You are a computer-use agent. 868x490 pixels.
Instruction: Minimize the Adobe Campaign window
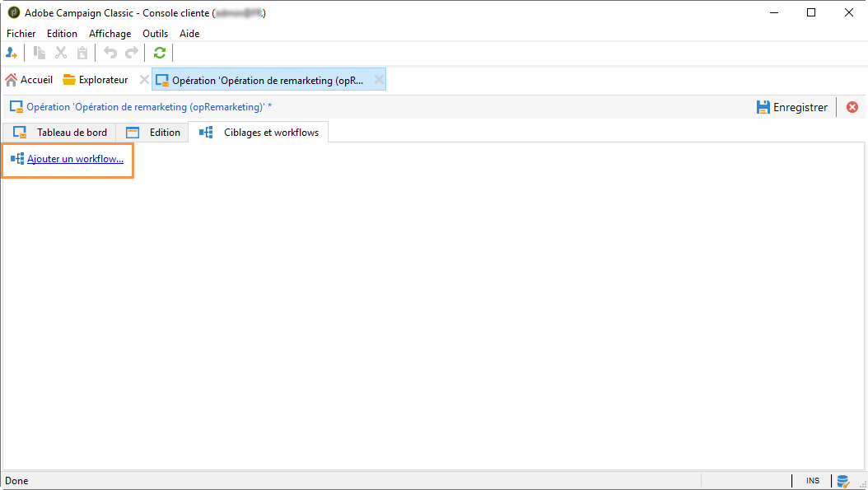pyautogui.click(x=774, y=12)
